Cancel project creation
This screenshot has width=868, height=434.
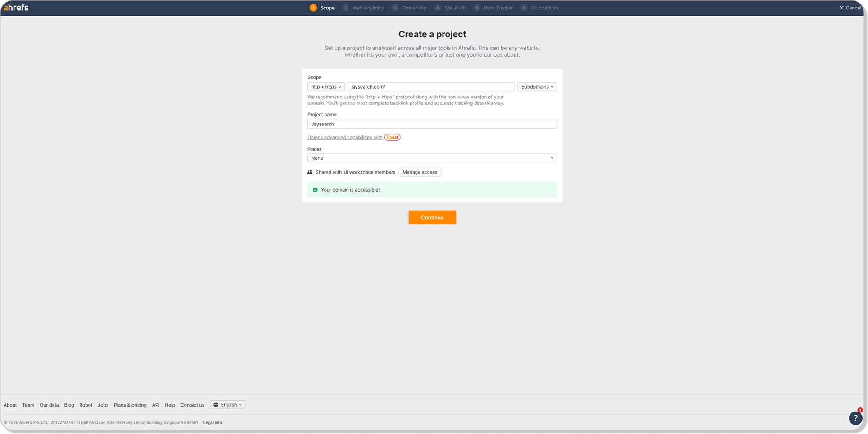pos(850,8)
